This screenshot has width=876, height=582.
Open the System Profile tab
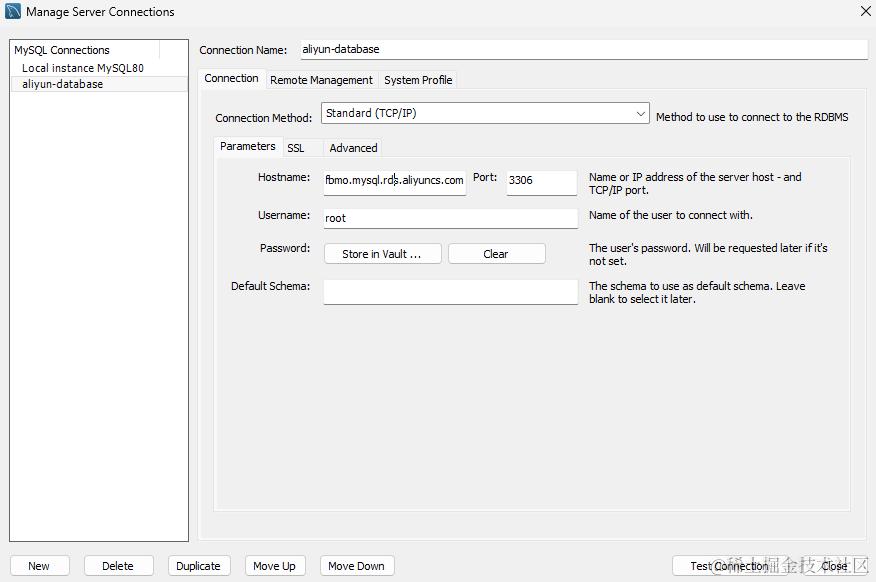tap(418, 80)
